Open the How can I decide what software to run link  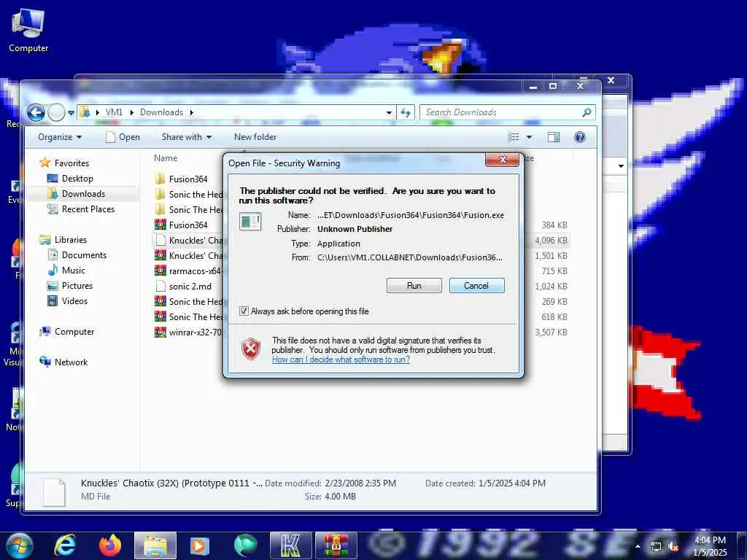coord(341,359)
